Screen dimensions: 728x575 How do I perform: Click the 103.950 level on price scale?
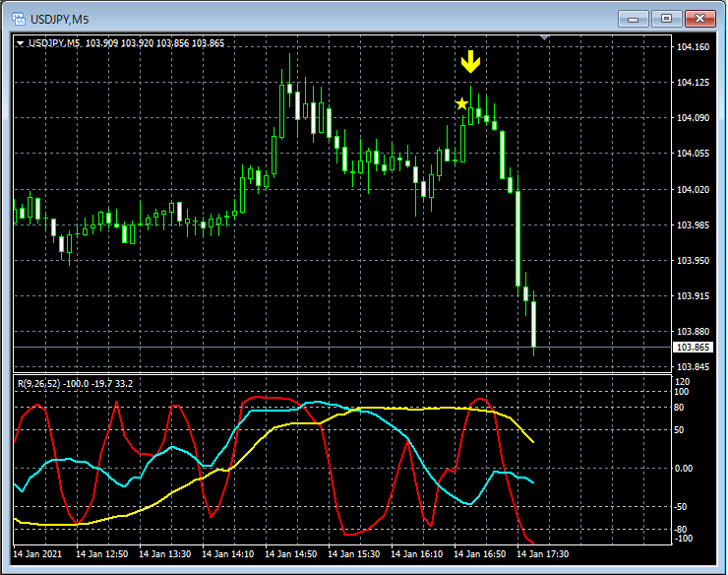point(693,261)
